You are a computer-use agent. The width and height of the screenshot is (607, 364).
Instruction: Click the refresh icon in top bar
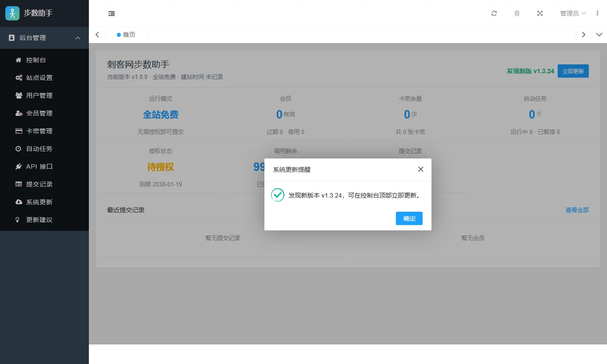point(494,13)
